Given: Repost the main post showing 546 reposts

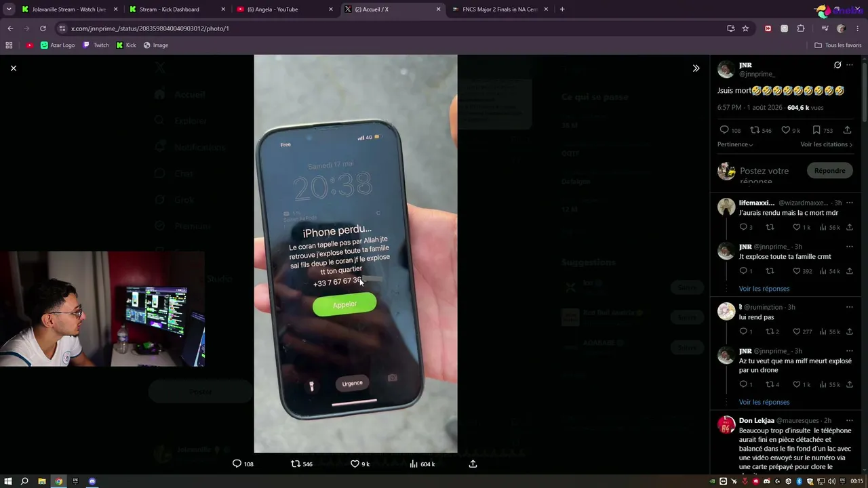Looking at the screenshot, I should click(x=760, y=130).
